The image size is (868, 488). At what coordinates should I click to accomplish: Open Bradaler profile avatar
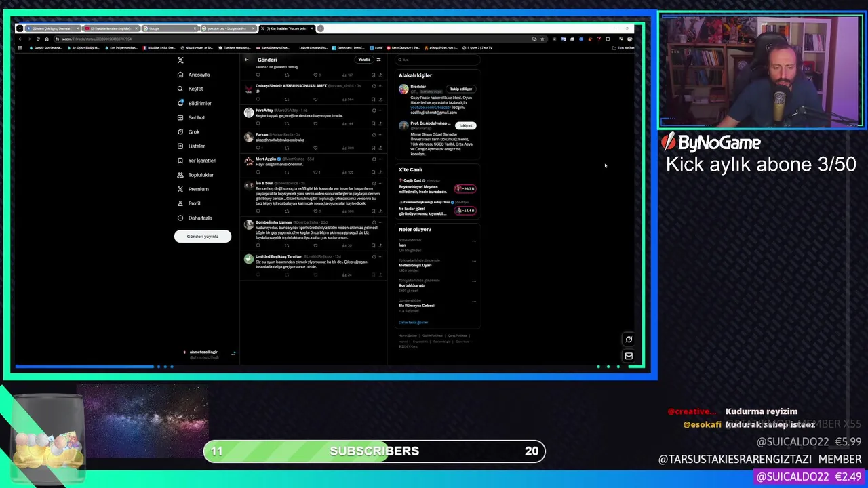tap(403, 89)
